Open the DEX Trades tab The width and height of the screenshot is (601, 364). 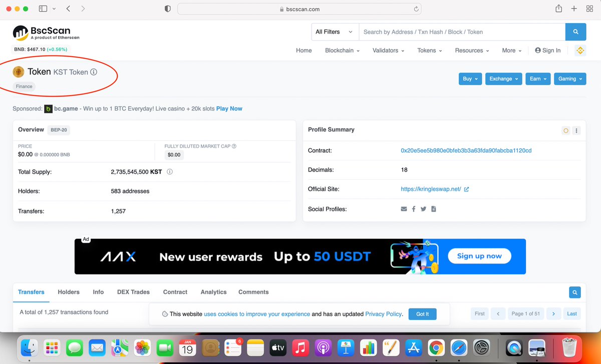[x=133, y=292]
